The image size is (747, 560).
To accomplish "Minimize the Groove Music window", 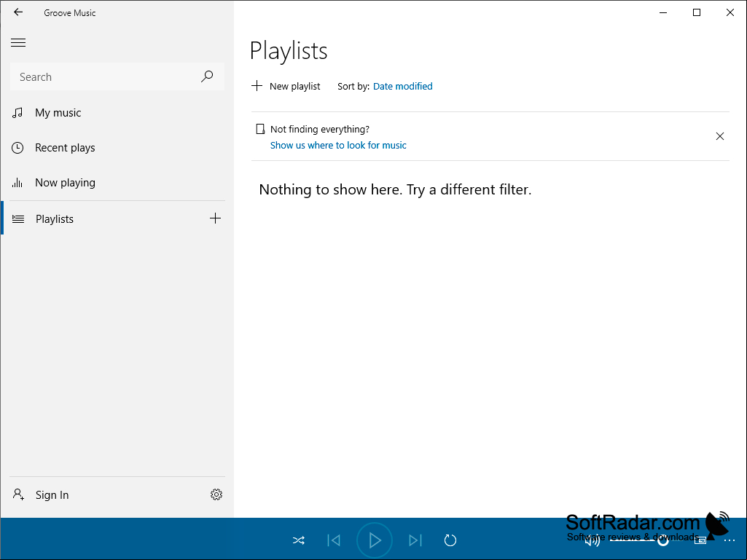I will tap(663, 12).
